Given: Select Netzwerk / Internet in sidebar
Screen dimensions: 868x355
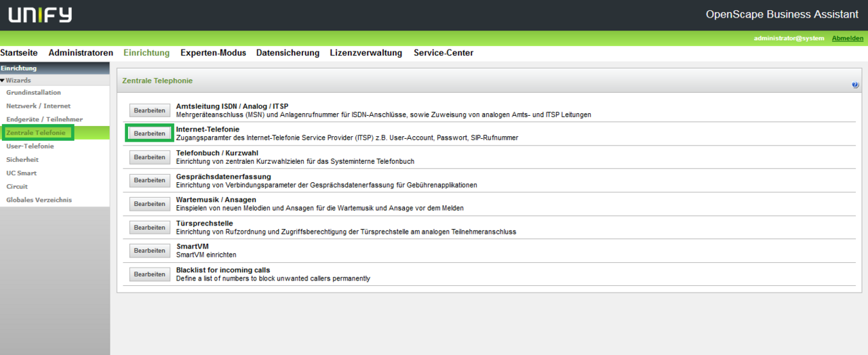Looking at the screenshot, I should [38, 106].
